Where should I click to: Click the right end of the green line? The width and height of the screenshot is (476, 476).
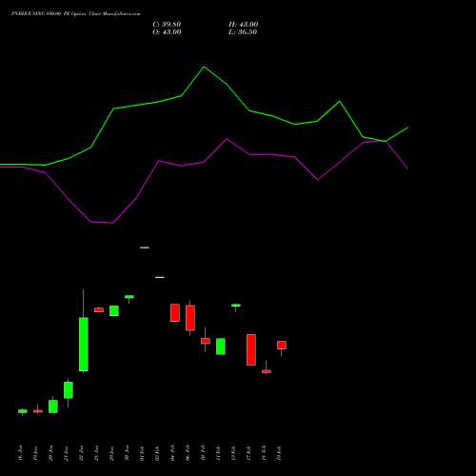[407, 128]
